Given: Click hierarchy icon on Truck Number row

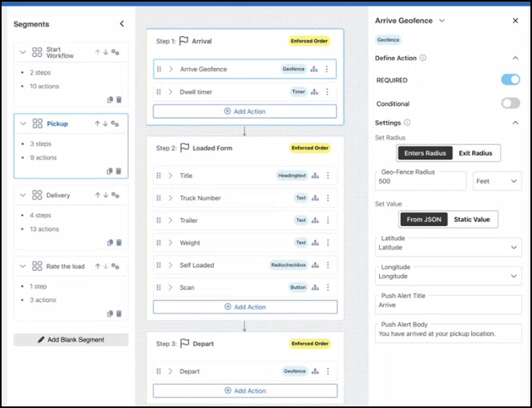Looking at the screenshot, I should pos(315,198).
